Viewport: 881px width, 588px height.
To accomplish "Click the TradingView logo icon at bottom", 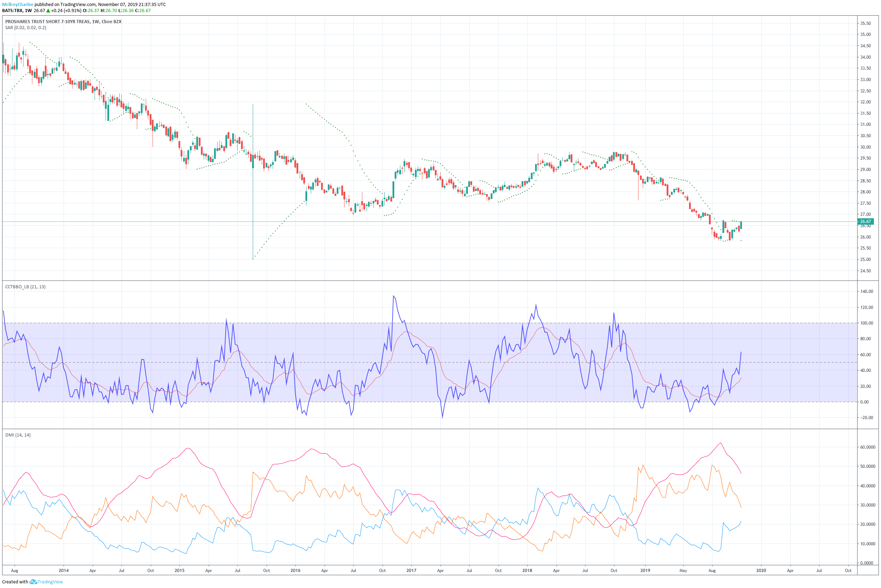I will [33, 582].
